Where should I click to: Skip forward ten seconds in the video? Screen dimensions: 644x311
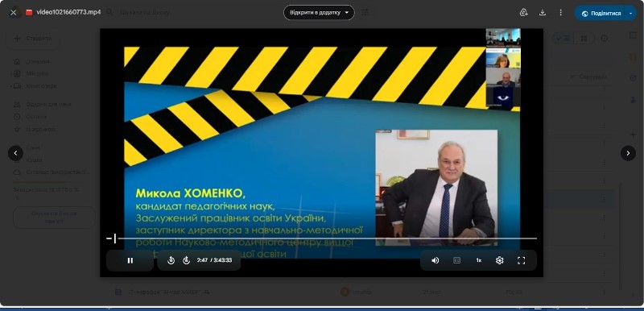(187, 260)
